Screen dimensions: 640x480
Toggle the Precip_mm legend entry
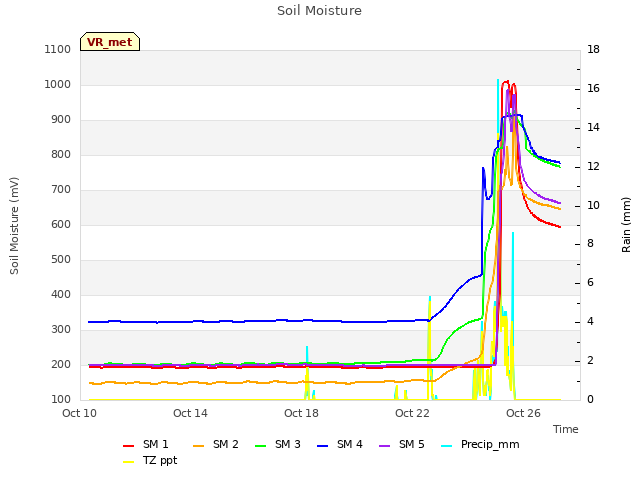tap(480, 444)
